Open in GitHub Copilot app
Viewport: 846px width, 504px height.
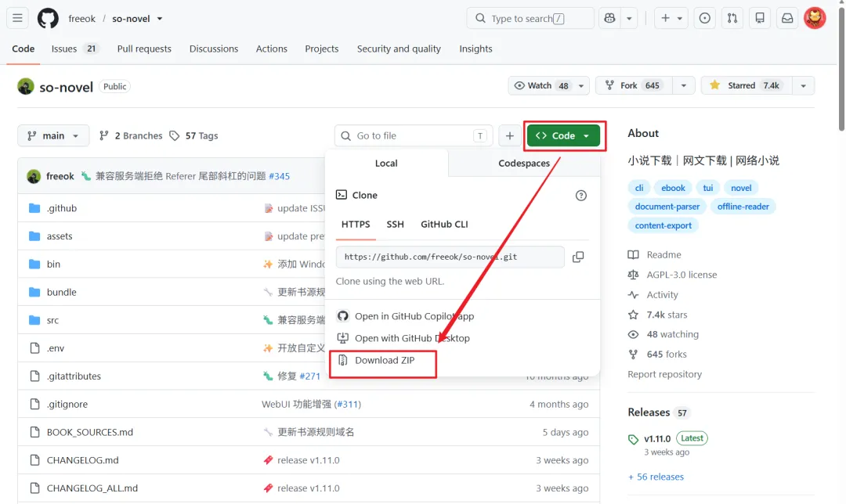405,316
